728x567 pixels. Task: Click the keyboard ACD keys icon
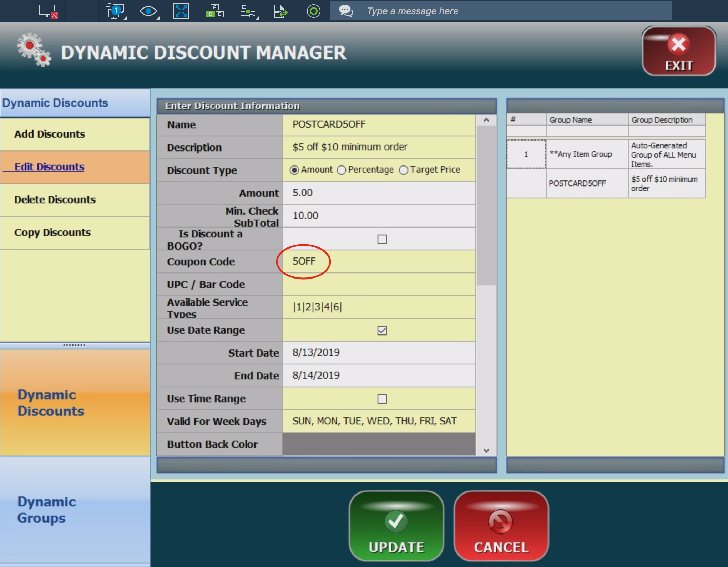215,11
